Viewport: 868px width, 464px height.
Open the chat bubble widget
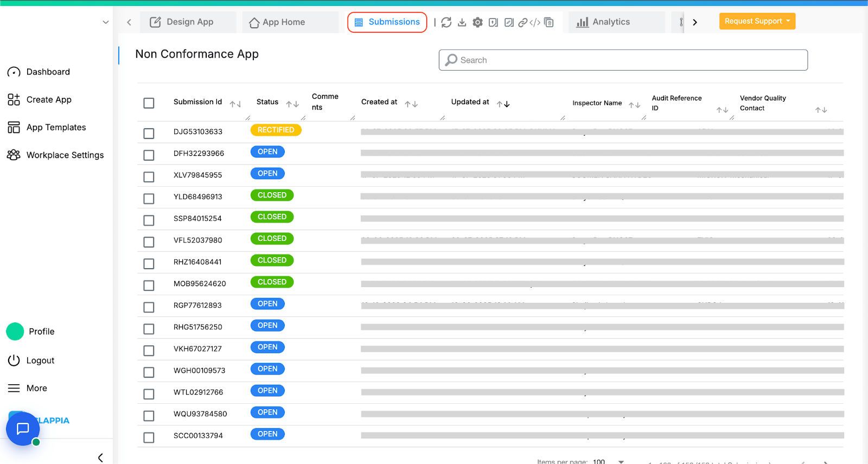[x=23, y=429]
